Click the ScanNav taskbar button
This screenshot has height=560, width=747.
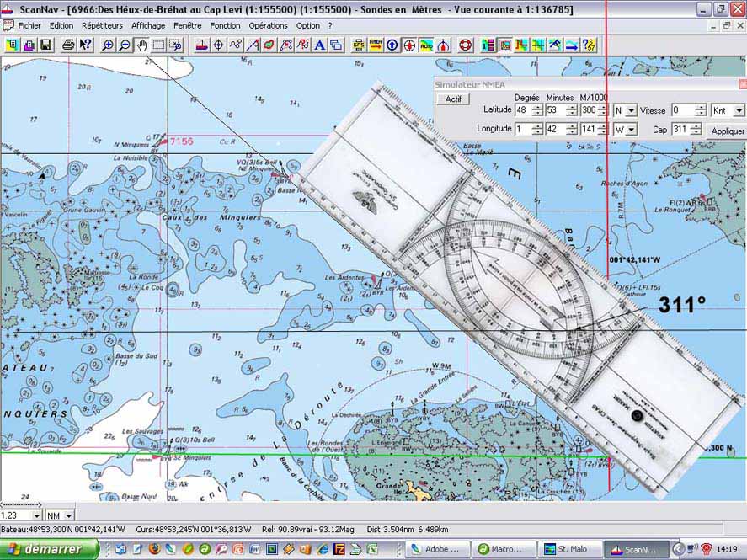pyautogui.click(x=637, y=550)
